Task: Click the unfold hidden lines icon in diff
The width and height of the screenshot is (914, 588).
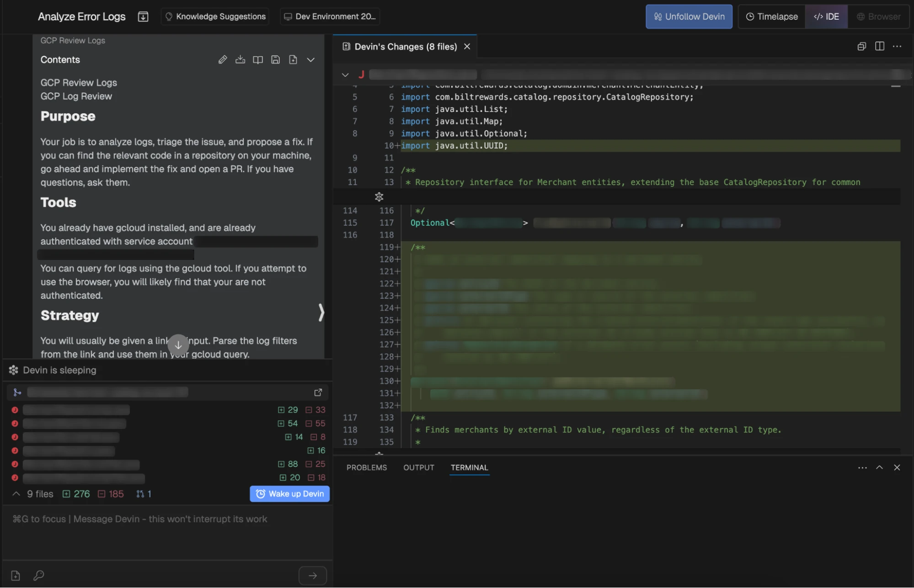Action: [x=379, y=197]
